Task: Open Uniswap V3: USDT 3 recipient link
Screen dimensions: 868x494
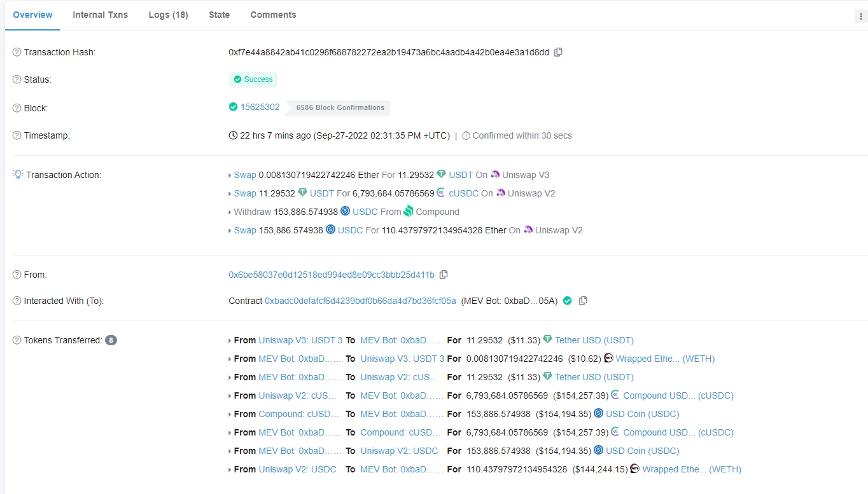Action: click(403, 359)
